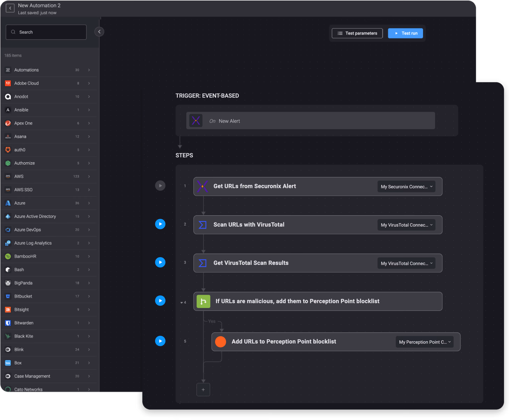
Task: Click the back arrow next to New Automation 2
Action: [x=10, y=8]
